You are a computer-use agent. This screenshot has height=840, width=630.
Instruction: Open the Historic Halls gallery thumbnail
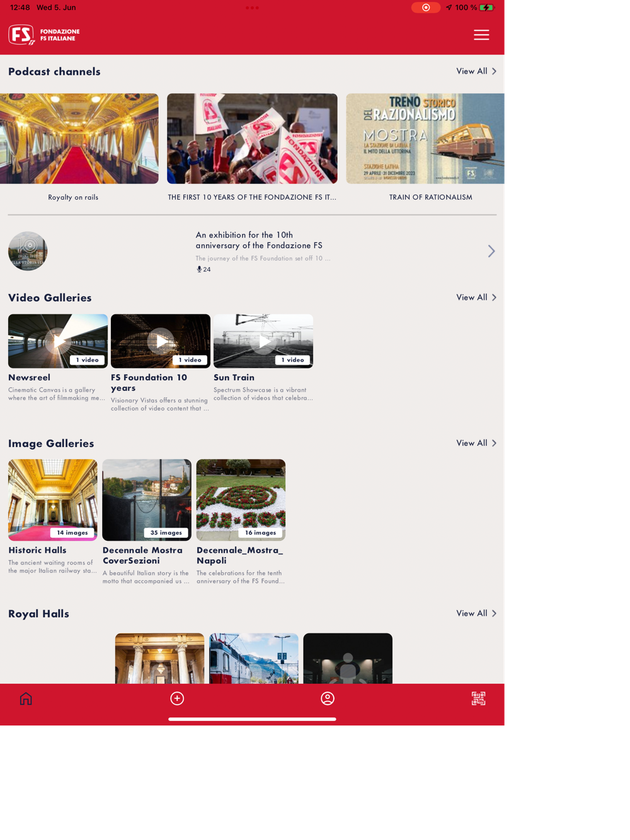click(53, 500)
